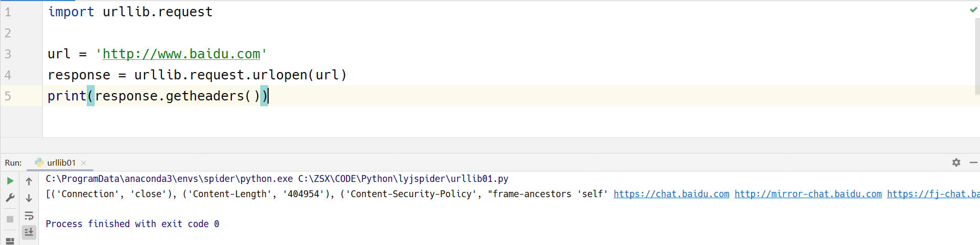Toggle scroll to end of output
Viewport: 980px width, 245px height.
[x=29, y=232]
